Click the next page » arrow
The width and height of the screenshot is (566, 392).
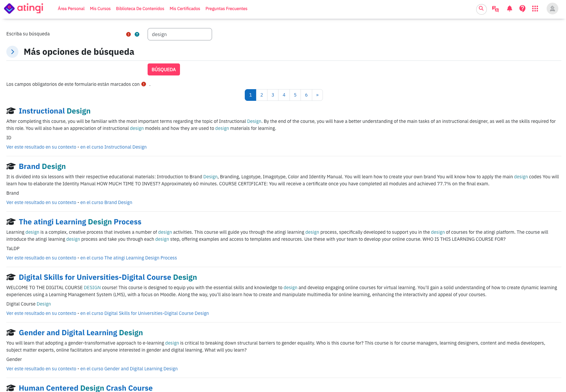pos(317,95)
